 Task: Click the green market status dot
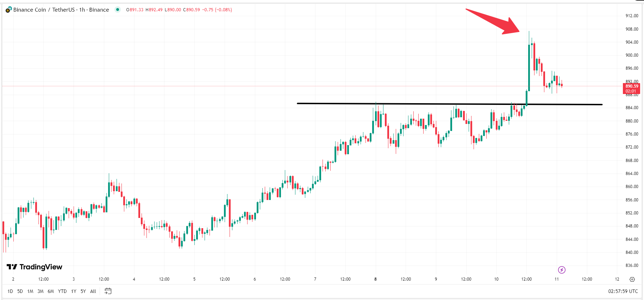[118, 10]
